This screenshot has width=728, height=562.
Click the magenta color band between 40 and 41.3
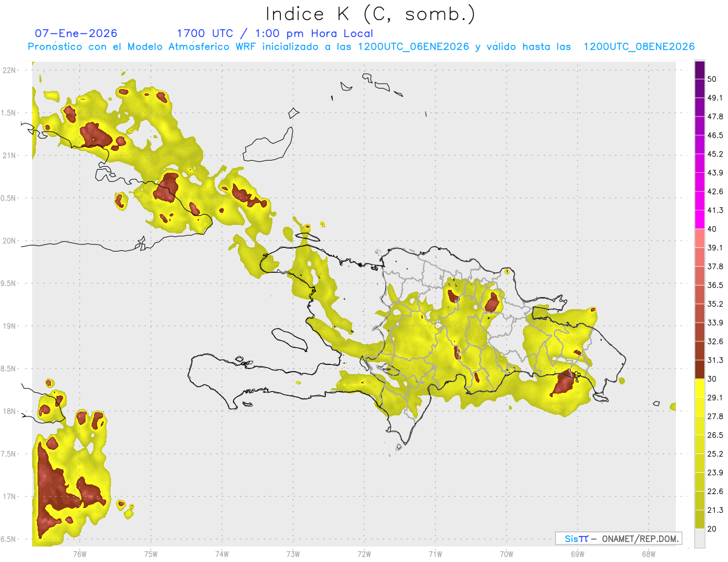click(699, 219)
